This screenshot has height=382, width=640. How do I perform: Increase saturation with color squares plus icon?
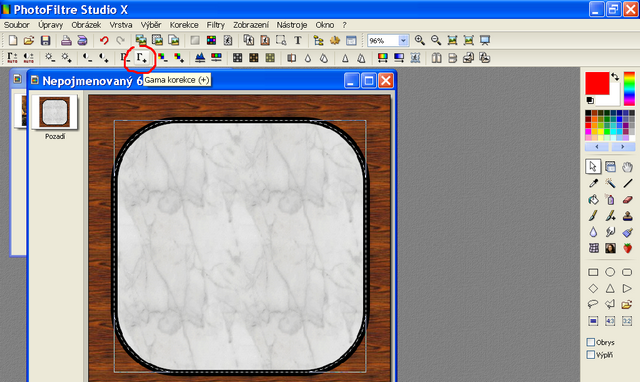(x=179, y=58)
